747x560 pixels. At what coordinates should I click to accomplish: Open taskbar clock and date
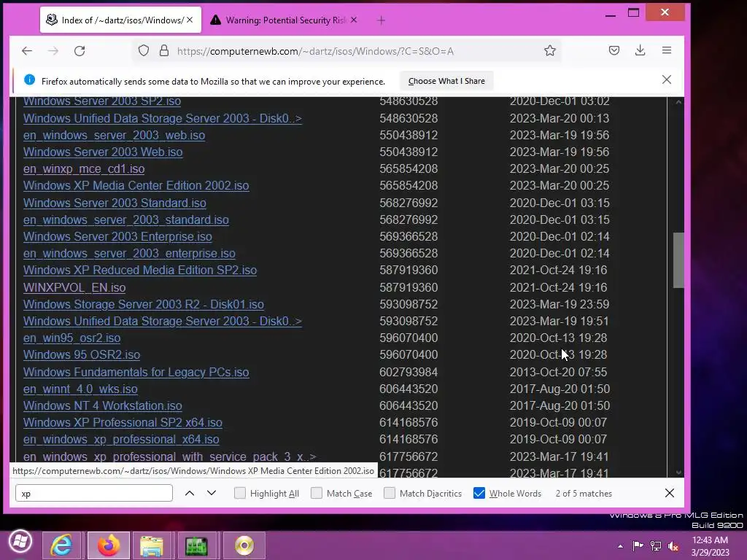click(x=710, y=545)
